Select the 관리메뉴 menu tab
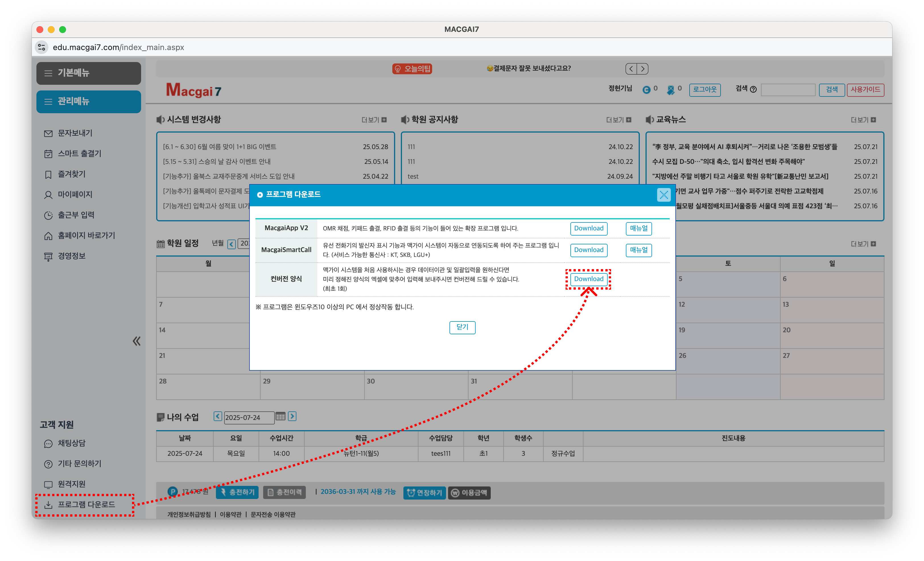This screenshot has height=561, width=924. pos(88,101)
